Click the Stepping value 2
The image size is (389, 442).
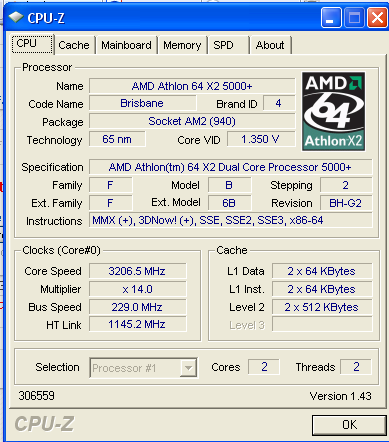[346, 185]
